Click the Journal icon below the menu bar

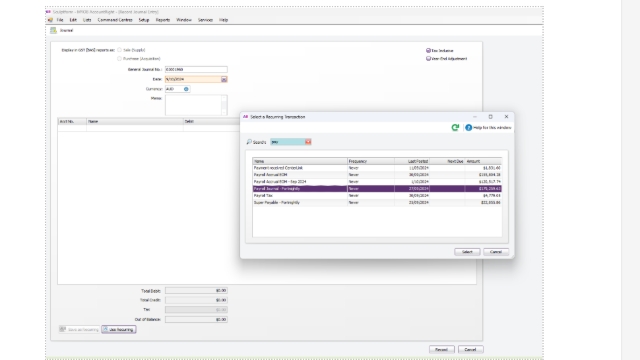53,30
